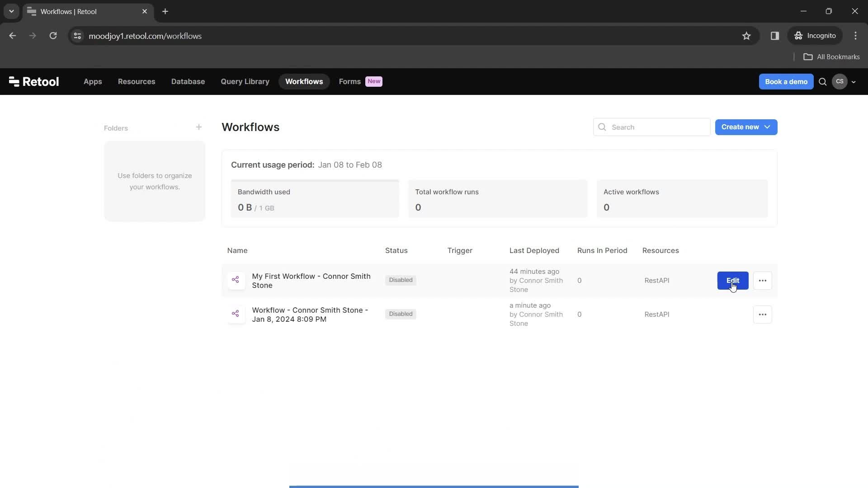Click 'a minute ago' deployment text
Image resolution: width=868 pixels, height=488 pixels.
point(530,305)
